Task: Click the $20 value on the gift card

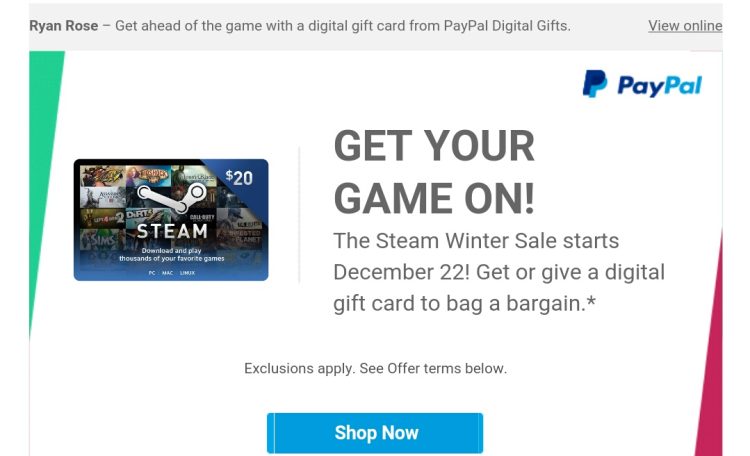Action: click(239, 178)
